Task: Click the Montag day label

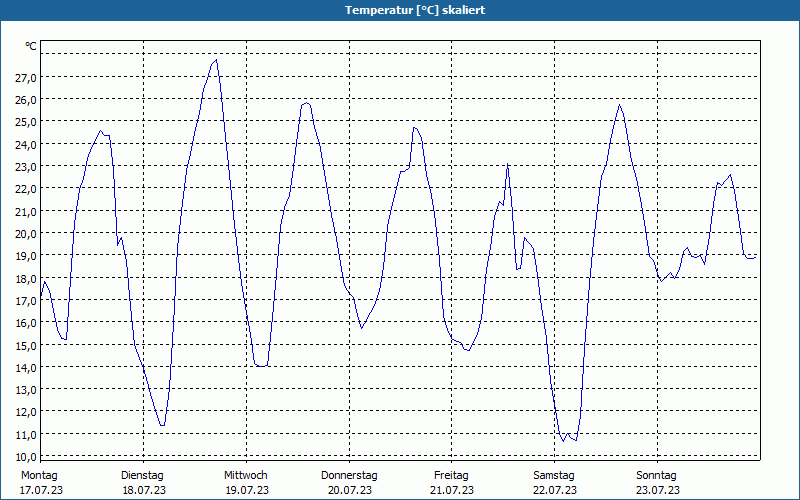Action: (39, 476)
